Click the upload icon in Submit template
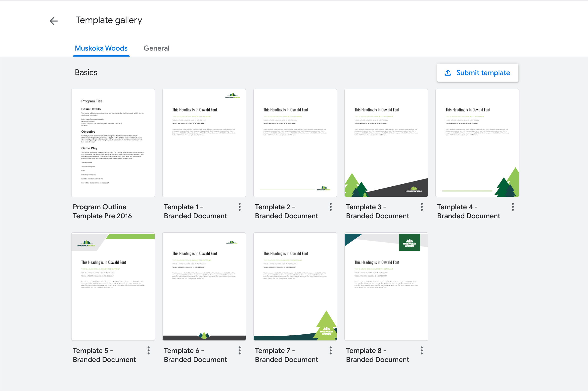This screenshot has height=391, width=588. (448, 73)
